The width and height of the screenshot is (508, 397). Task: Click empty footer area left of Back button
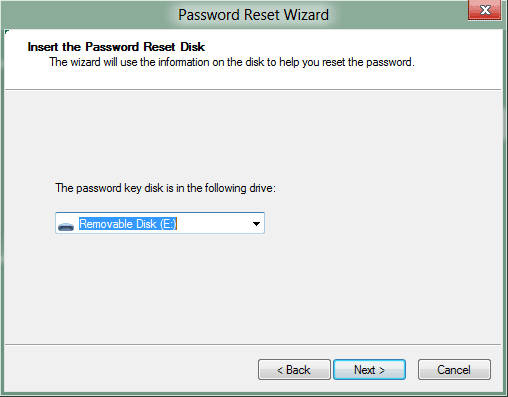[x=130, y=369]
